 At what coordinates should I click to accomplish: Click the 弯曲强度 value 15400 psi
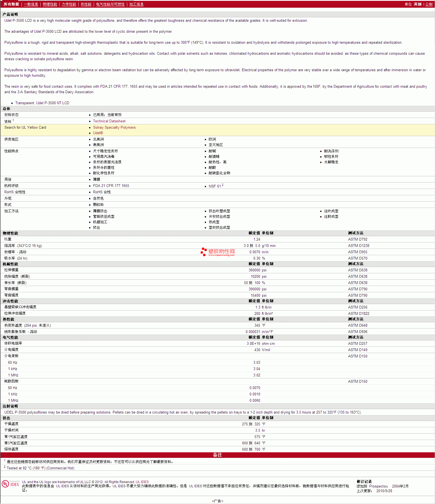[259, 296]
